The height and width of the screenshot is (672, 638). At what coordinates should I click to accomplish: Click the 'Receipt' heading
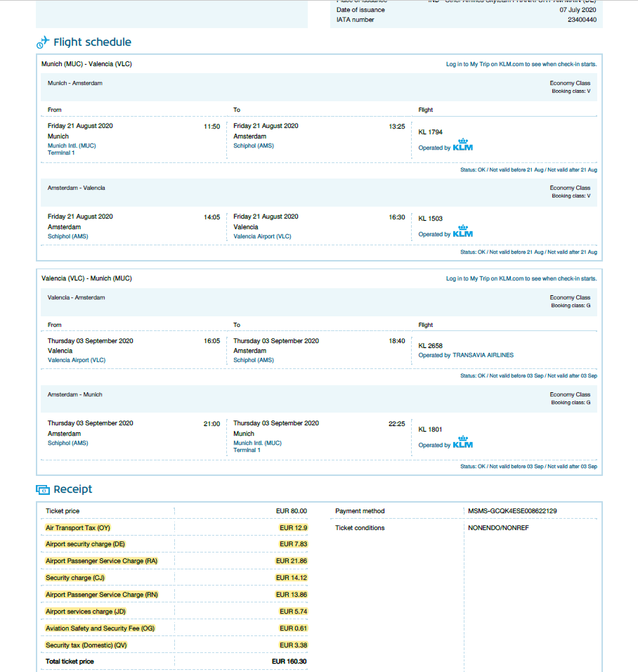click(x=73, y=489)
